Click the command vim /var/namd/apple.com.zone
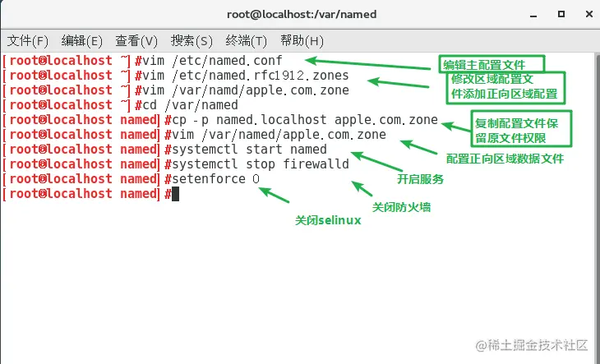This screenshot has width=600, height=364. coord(245,90)
